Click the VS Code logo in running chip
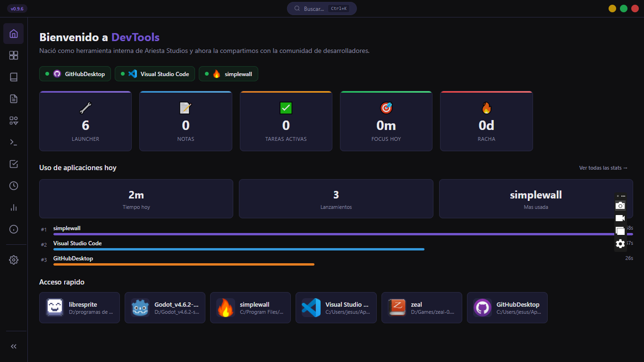The height and width of the screenshot is (362, 644). [x=133, y=74]
